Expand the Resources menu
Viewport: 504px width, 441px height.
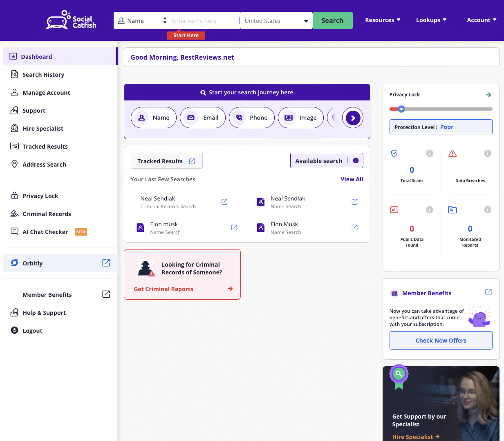point(383,20)
